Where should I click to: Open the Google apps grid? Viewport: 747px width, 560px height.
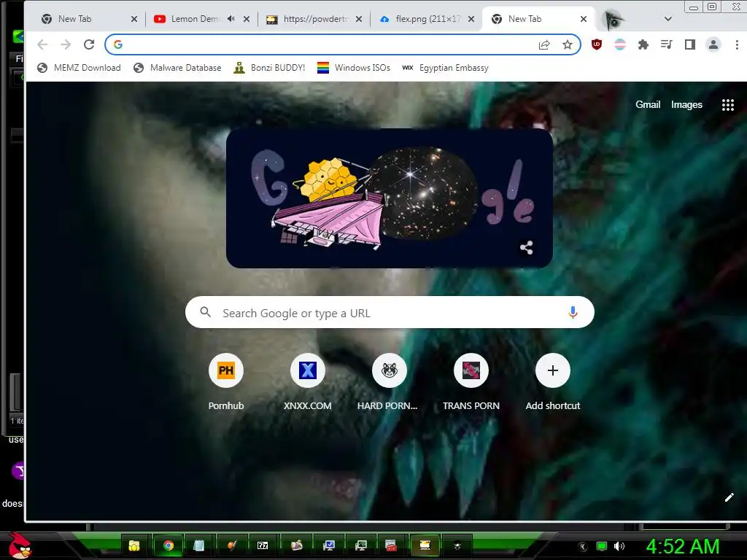727,105
